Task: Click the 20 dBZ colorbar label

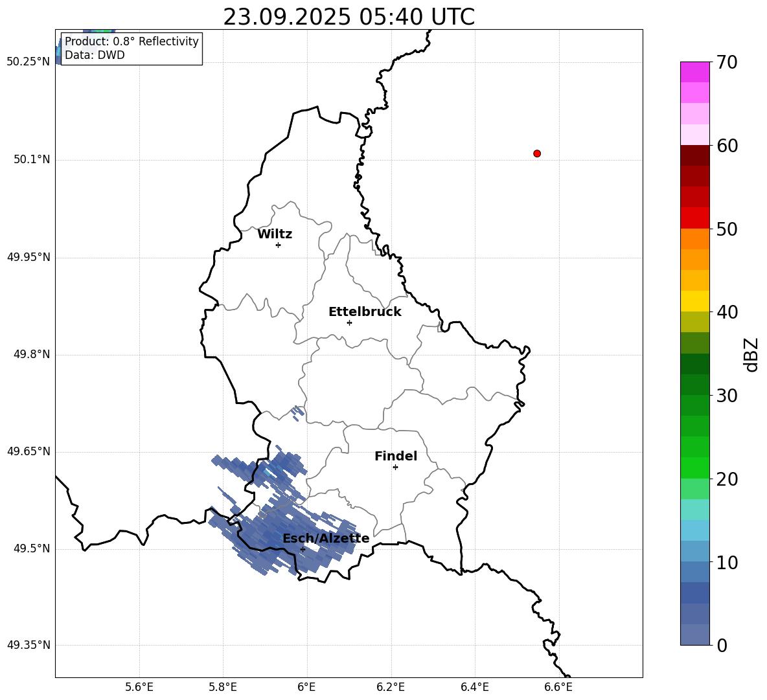Action: tap(727, 479)
